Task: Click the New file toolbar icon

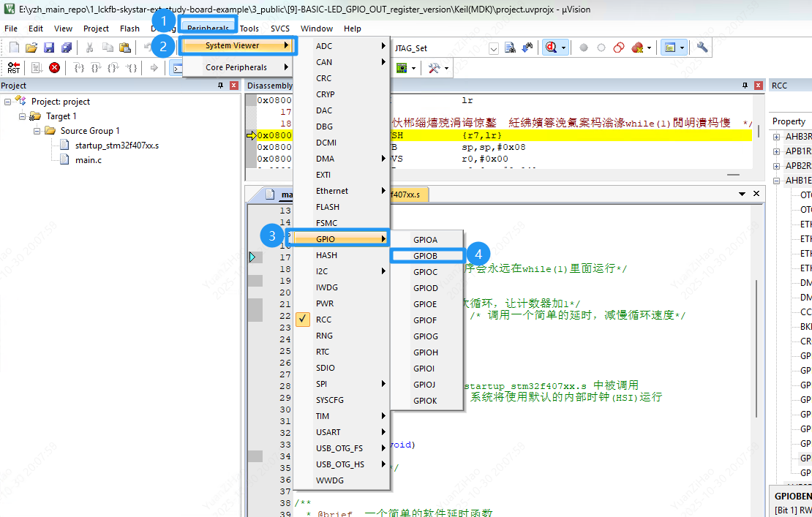Action: tap(14, 48)
